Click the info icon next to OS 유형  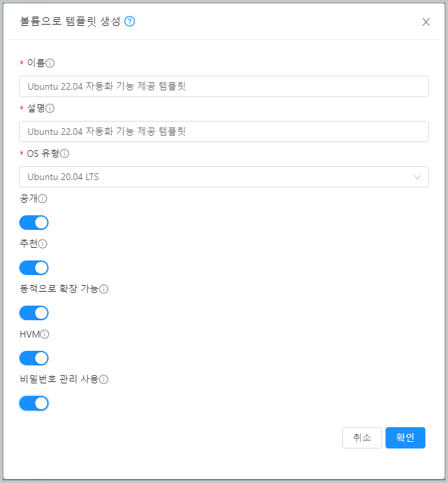(x=64, y=153)
